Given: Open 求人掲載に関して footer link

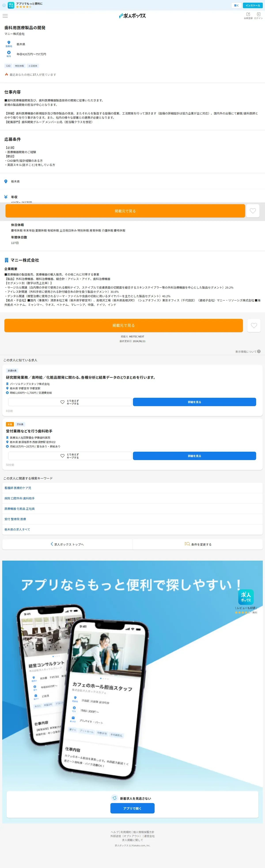Looking at the screenshot, I should click(132, 840).
